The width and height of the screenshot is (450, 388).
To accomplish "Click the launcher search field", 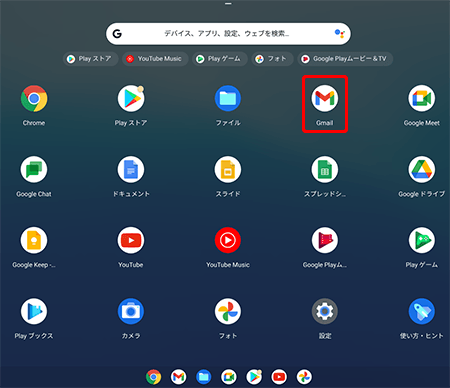I will [228, 34].
